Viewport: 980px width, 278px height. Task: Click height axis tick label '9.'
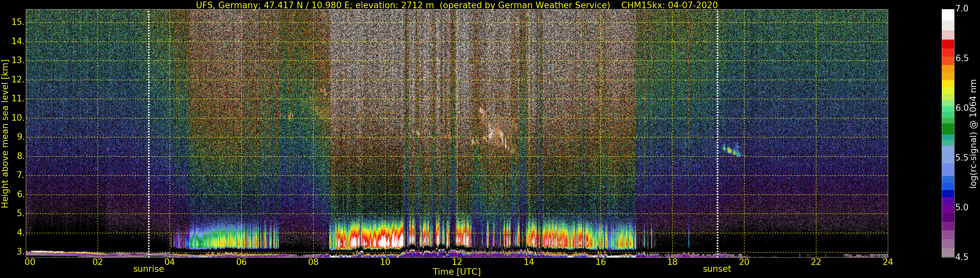[20, 137]
